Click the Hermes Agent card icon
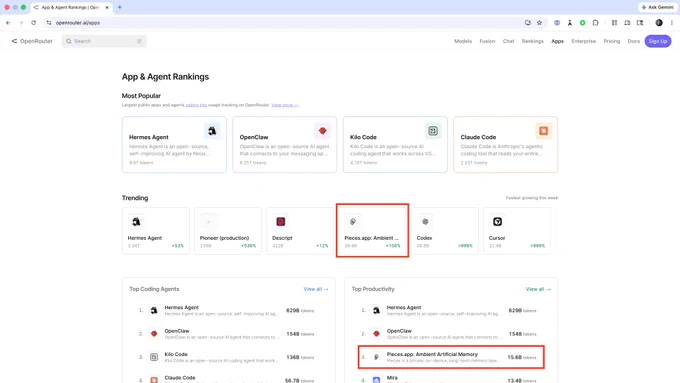 pyautogui.click(x=212, y=131)
